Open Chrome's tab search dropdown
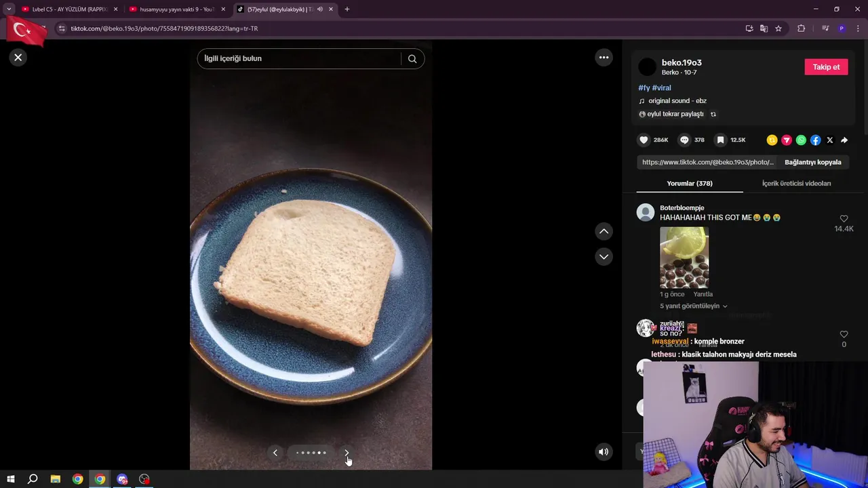 [9, 9]
